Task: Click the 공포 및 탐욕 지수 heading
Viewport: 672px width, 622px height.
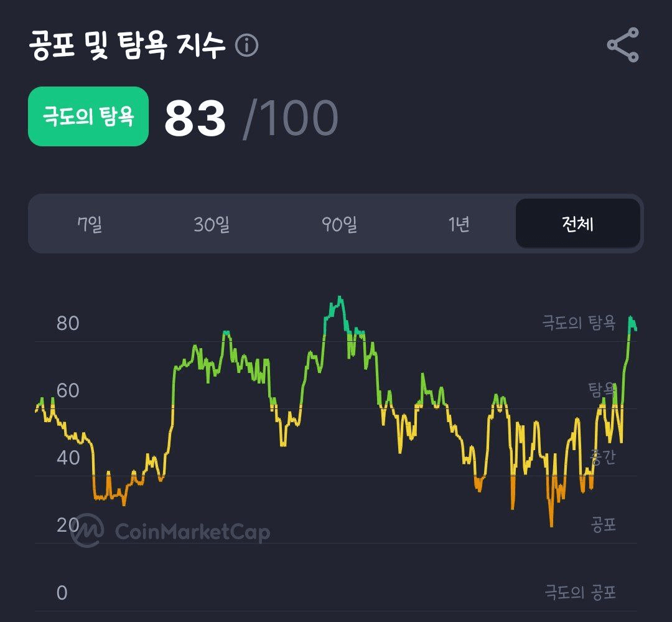Action: tap(128, 45)
